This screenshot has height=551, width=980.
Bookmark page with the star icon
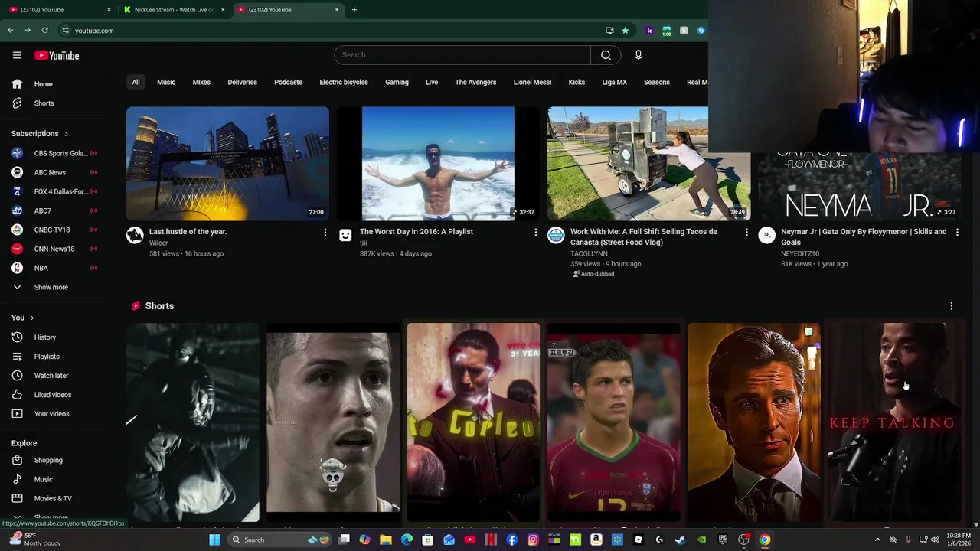625,31
